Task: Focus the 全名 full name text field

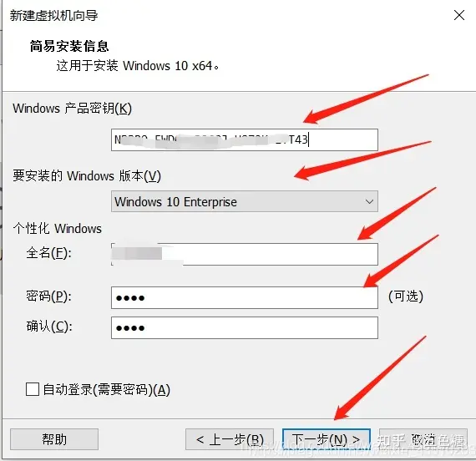Action: pyautogui.click(x=245, y=254)
